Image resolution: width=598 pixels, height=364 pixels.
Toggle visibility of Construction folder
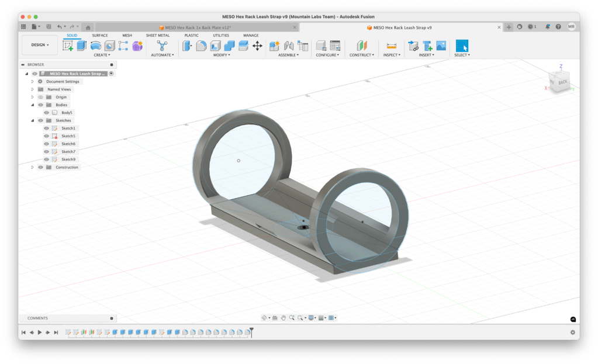pos(40,167)
